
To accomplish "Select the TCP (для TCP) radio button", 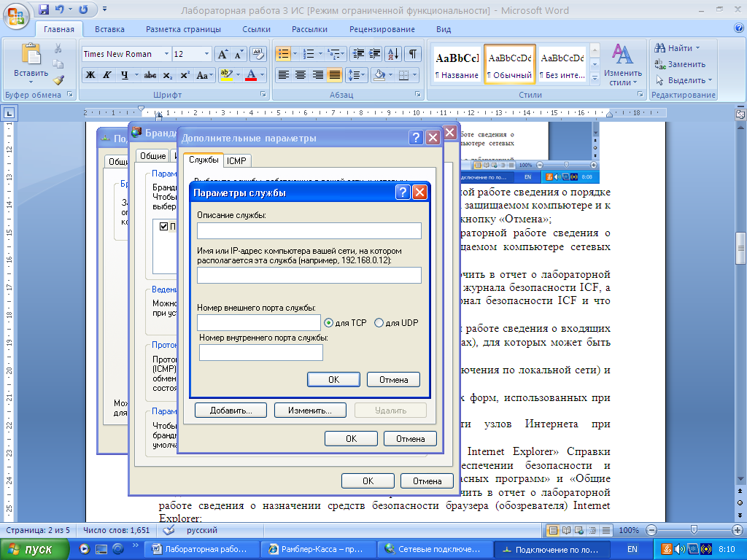I will [x=329, y=323].
